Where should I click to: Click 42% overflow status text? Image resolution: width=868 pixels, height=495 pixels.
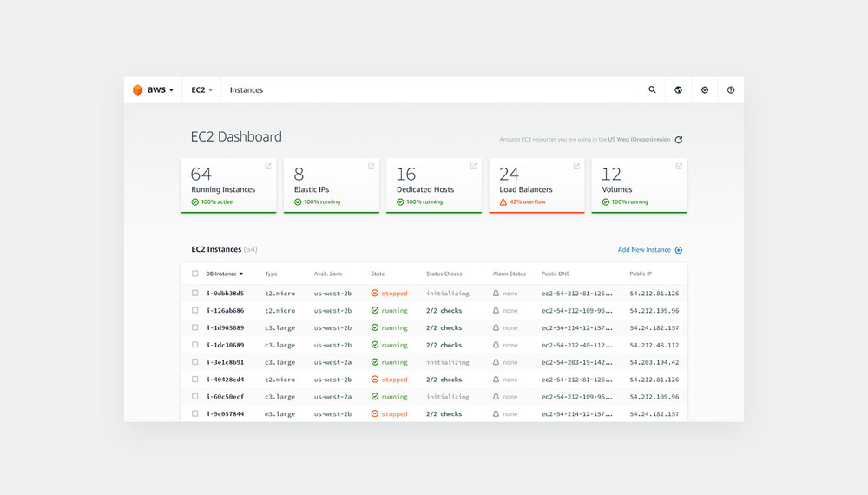(x=528, y=202)
